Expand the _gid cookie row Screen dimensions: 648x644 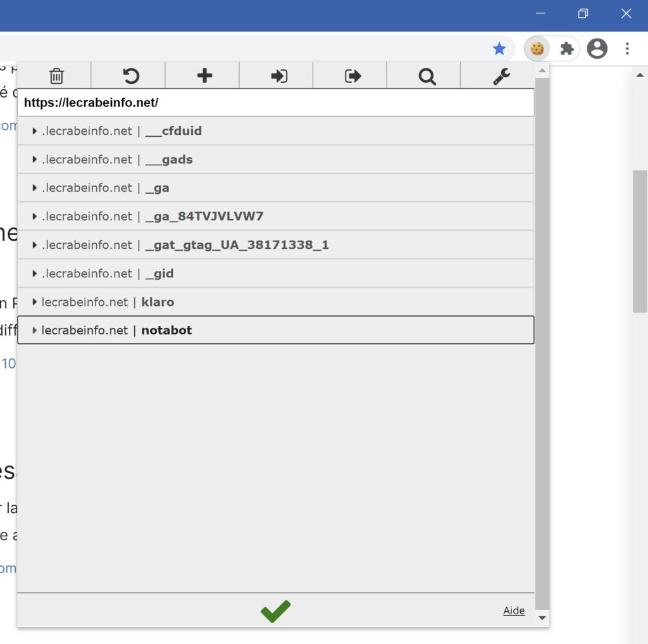tap(276, 274)
